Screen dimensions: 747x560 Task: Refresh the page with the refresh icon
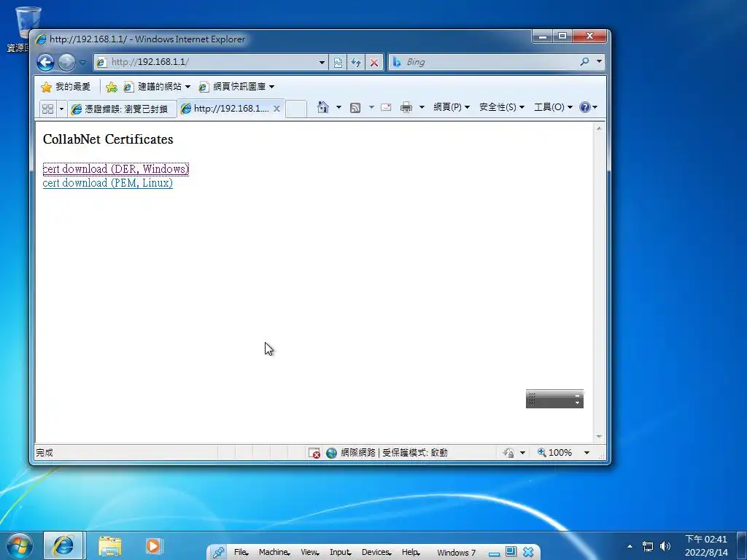pos(356,63)
